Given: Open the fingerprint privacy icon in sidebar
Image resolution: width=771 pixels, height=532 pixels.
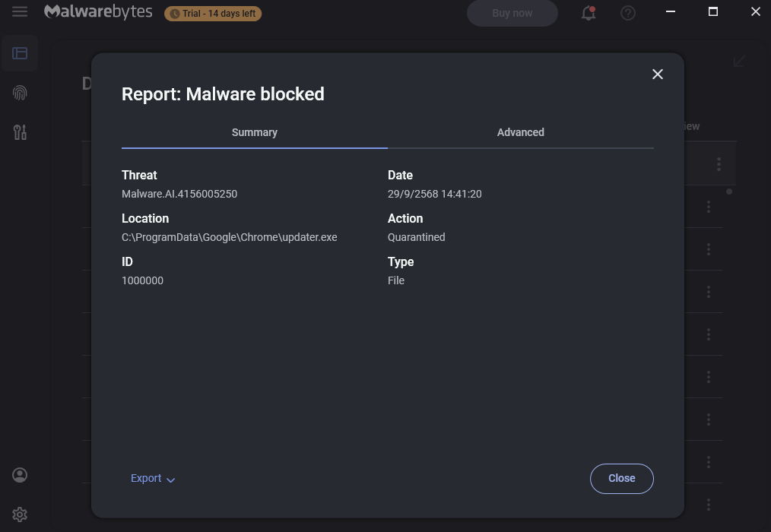Looking at the screenshot, I should point(20,93).
